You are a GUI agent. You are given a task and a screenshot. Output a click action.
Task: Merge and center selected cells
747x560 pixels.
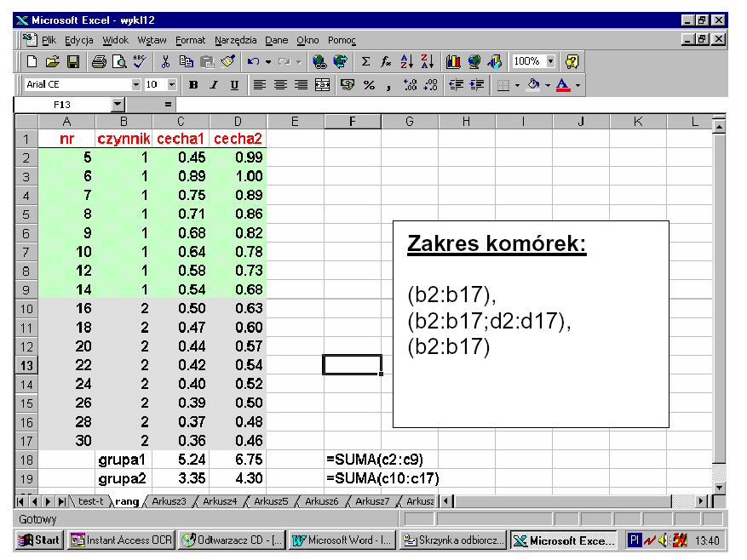pyautogui.click(x=322, y=85)
